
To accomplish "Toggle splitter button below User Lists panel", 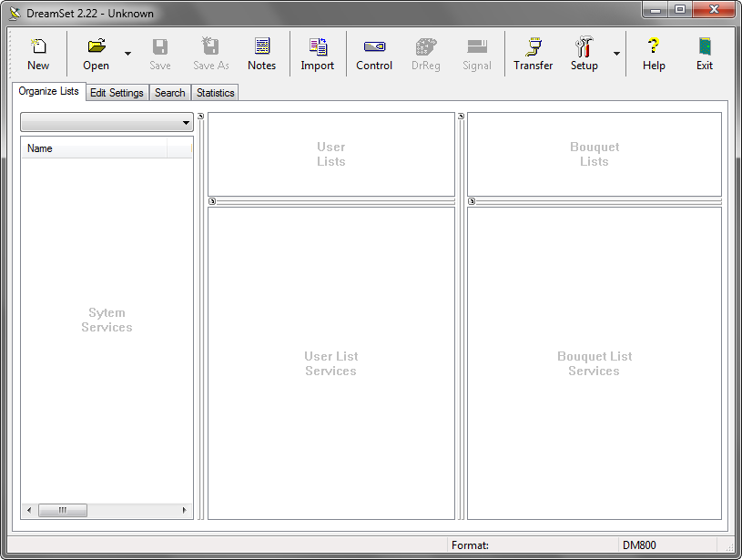I will click(212, 201).
